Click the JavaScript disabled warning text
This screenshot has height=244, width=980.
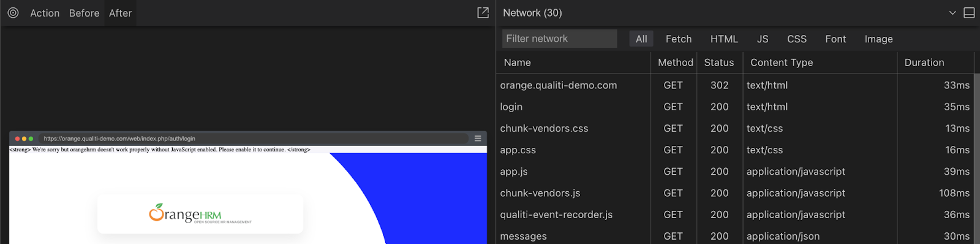tap(160, 150)
